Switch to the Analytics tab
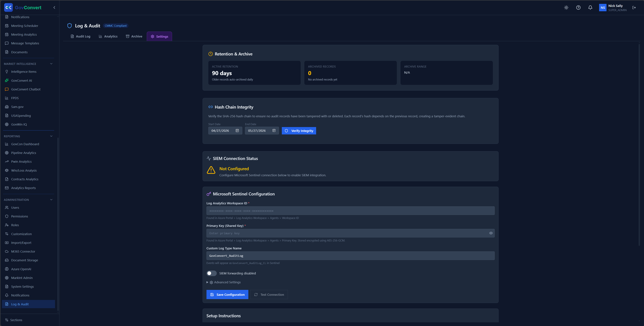Image resolution: width=644 pixels, height=326 pixels. (x=108, y=36)
